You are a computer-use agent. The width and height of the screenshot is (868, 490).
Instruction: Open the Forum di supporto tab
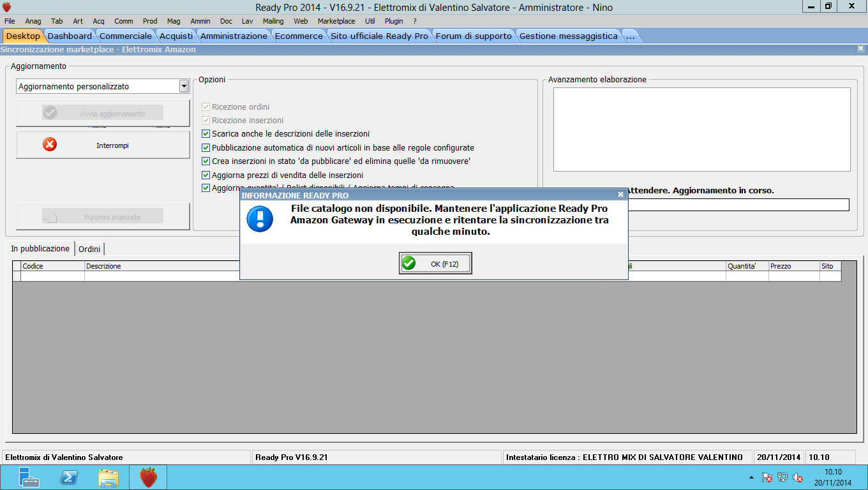(474, 36)
